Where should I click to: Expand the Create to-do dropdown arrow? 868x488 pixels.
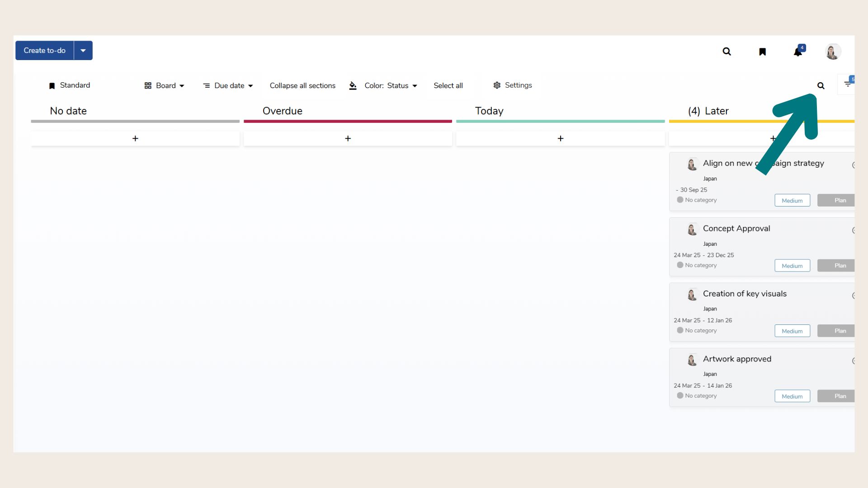[83, 51]
